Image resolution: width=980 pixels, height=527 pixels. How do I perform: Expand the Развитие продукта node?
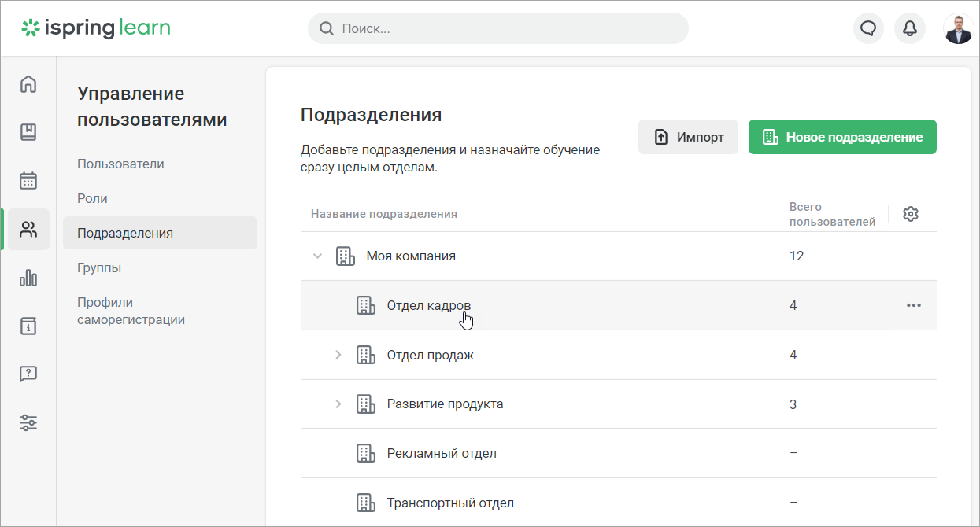pos(338,404)
